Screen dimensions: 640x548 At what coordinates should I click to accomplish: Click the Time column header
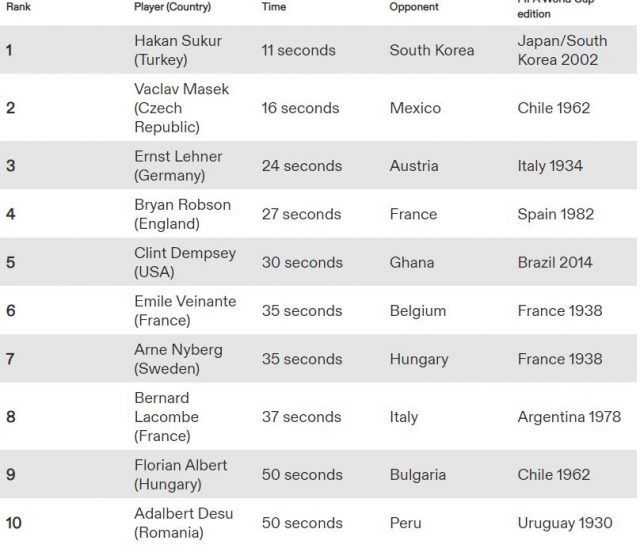[x=273, y=7]
